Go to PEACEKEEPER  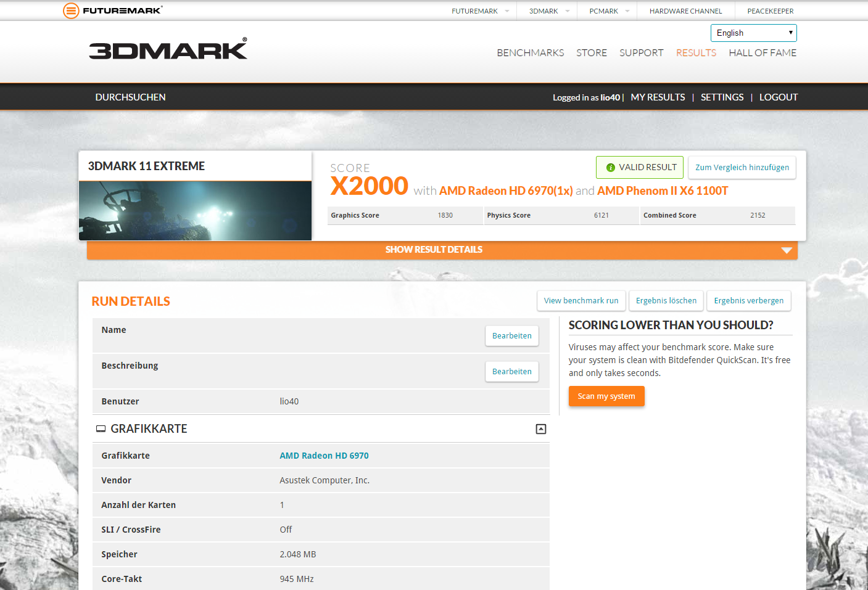(771, 11)
